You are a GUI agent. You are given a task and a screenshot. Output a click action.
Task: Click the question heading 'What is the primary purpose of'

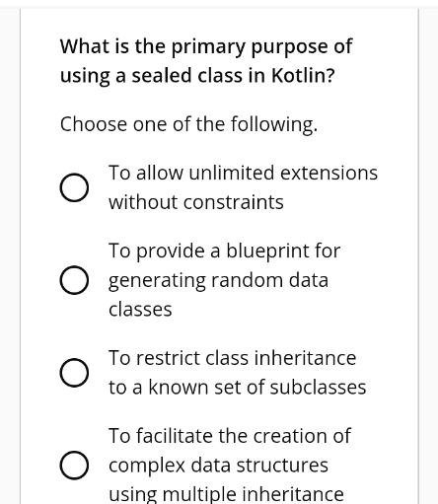(x=206, y=46)
